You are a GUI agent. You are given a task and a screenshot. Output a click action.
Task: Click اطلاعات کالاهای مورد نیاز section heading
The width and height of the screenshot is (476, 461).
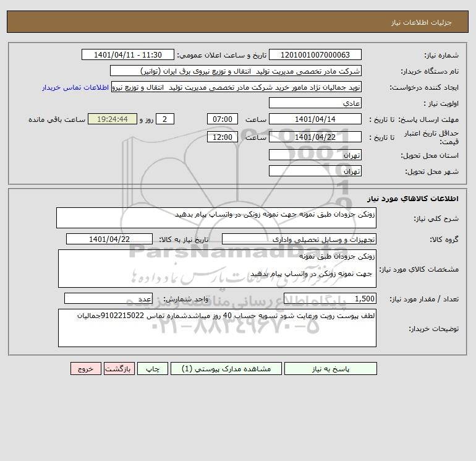coord(412,199)
